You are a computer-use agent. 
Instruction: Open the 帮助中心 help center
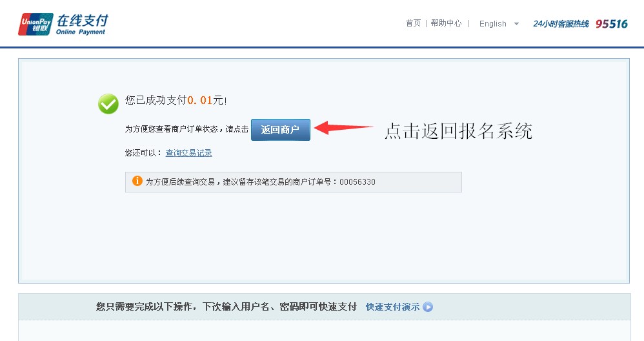446,23
